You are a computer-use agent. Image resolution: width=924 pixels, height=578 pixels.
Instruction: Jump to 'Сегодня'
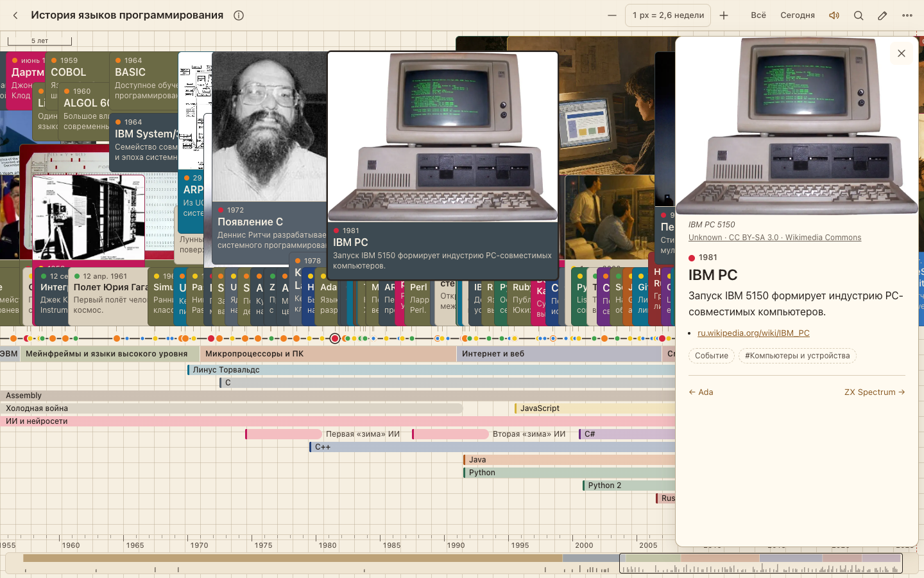798,15
